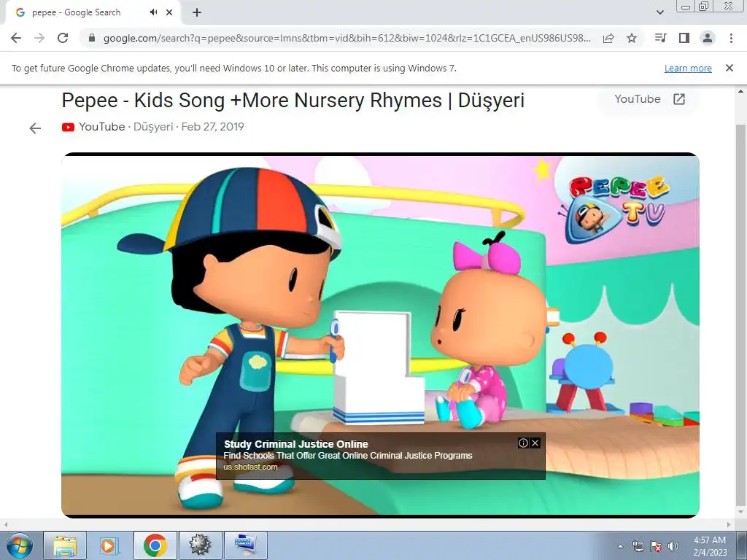
Task: Toggle the Chrome side panel
Action: (x=684, y=38)
